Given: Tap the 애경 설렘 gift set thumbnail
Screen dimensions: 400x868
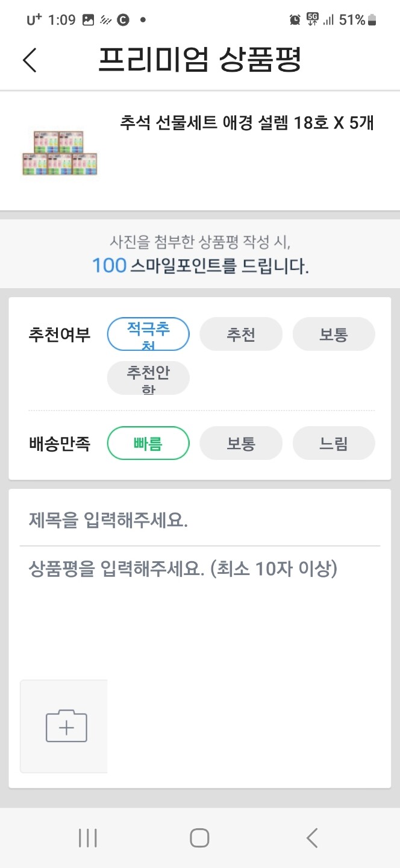Looking at the screenshot, I should click(x=59, y=151).
